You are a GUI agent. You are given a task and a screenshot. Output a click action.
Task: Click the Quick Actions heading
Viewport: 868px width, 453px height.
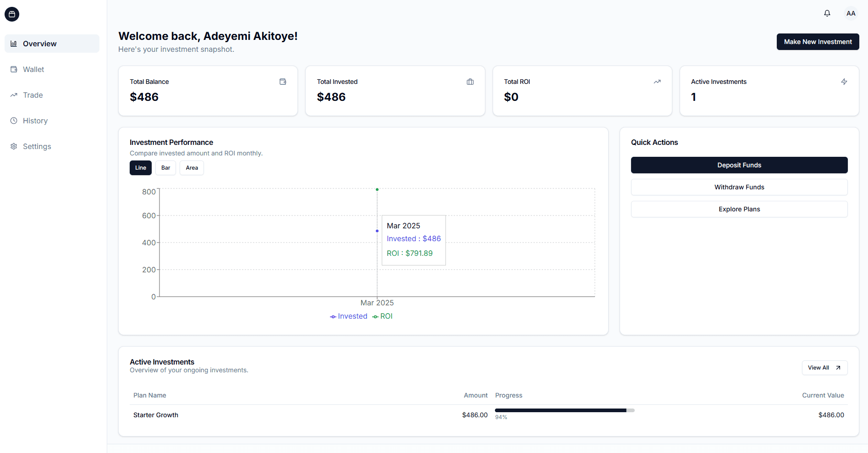[654, 142]
